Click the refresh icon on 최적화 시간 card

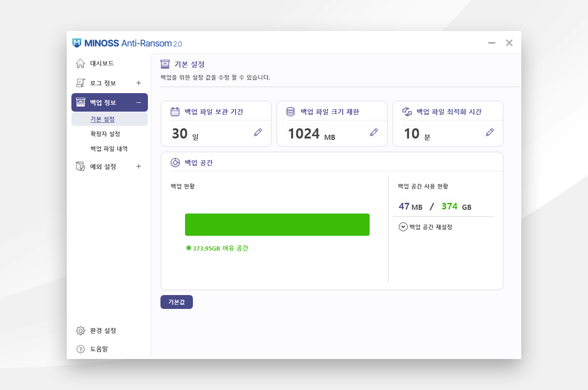407,112
